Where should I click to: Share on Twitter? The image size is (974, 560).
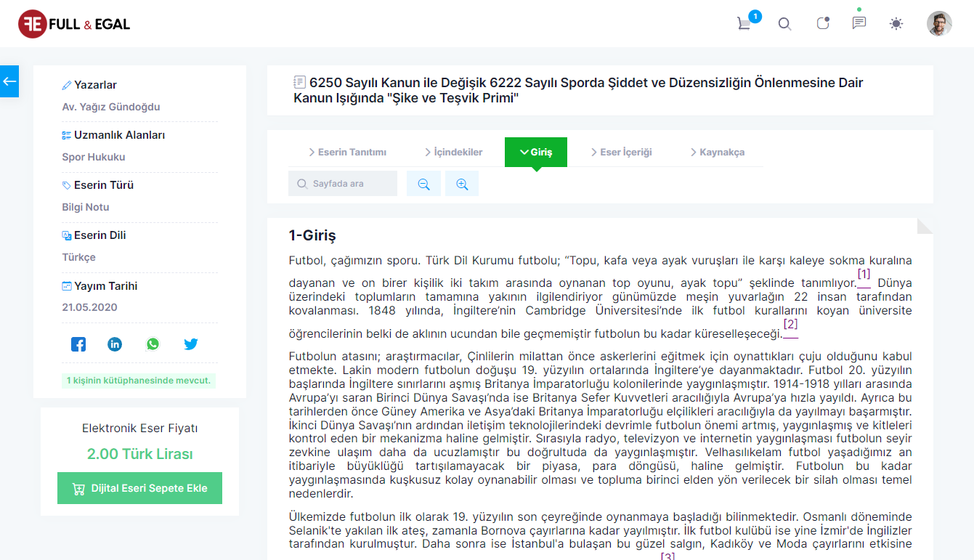[x=190, y=344]
